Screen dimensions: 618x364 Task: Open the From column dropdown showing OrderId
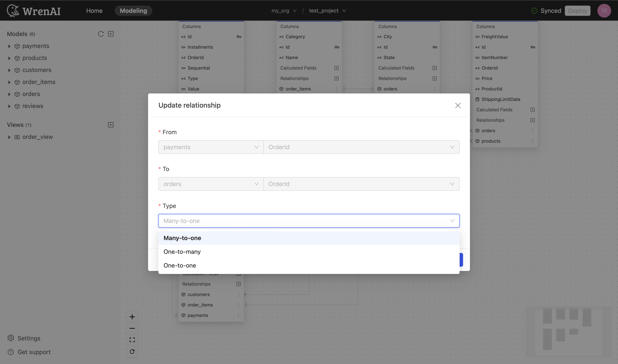point(361,147)
